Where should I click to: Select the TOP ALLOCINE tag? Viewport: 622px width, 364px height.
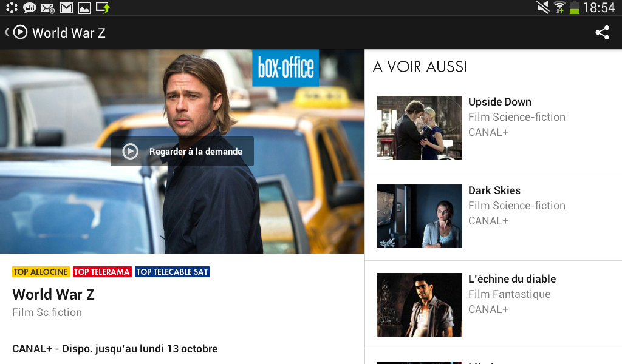click(x=41, y=272)
